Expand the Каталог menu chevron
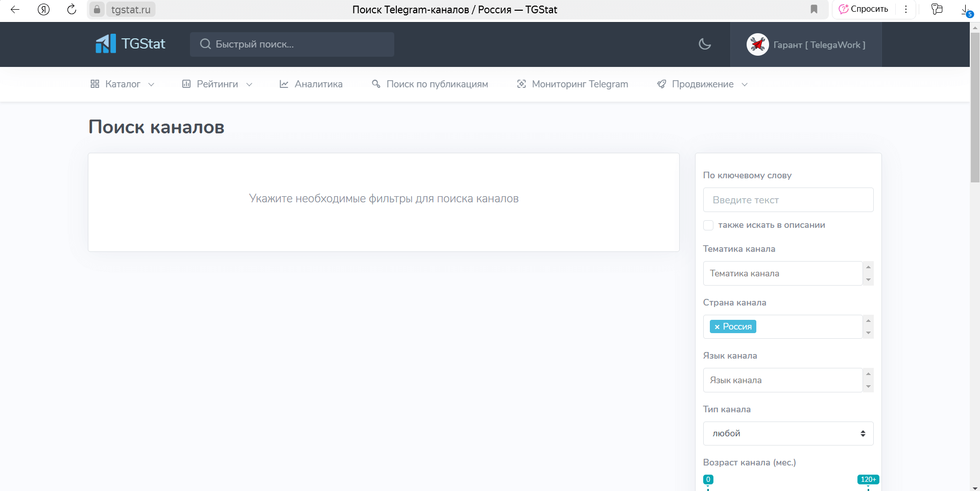This screenshot has width=980, height=491. pyautogui.click(x=151, y=84)
